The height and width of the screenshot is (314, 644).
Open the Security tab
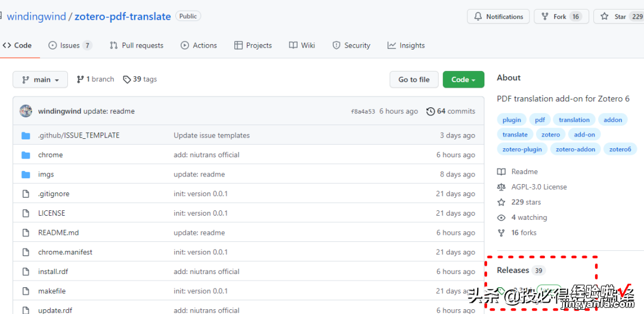pos(351,45)
